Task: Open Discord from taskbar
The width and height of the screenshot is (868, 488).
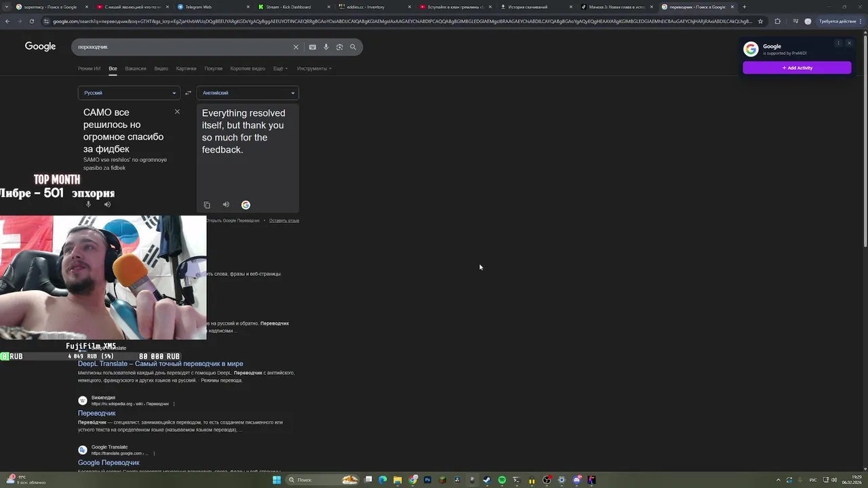Action: point(577,480)
